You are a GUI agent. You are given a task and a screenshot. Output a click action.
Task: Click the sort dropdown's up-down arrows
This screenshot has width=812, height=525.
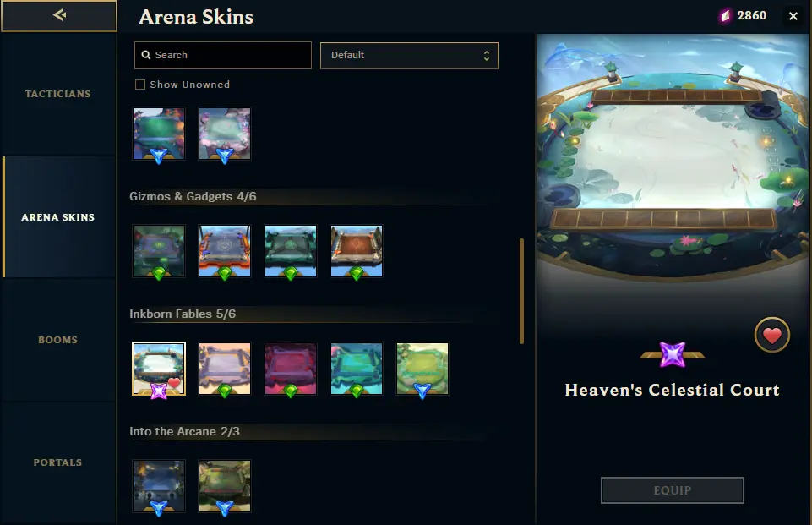tap(486, 56)
